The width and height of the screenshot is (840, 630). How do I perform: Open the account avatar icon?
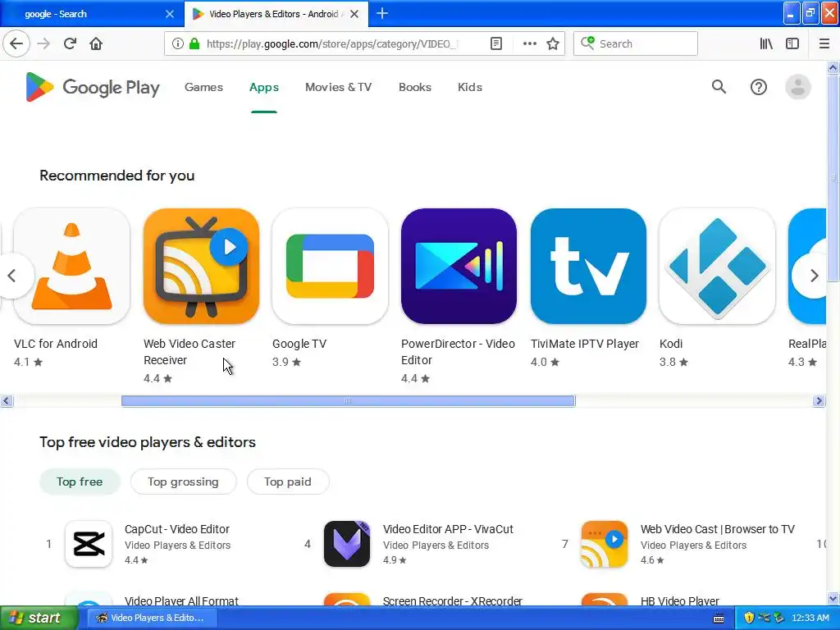tap(797, 87)
